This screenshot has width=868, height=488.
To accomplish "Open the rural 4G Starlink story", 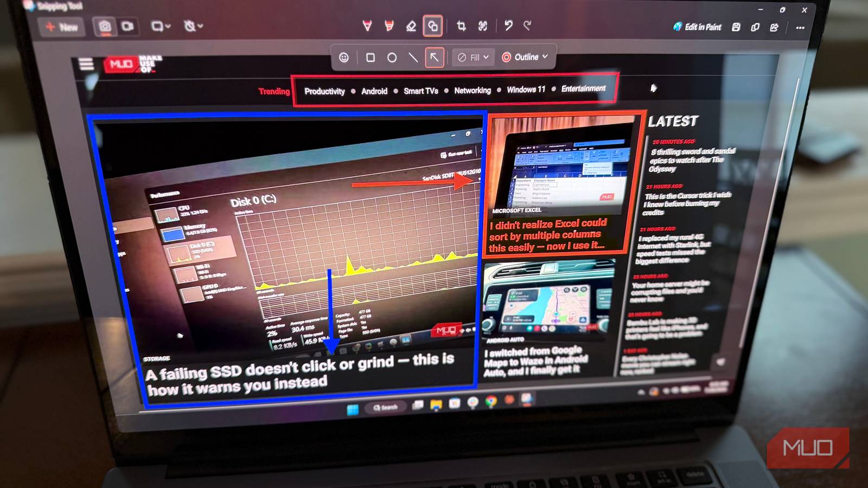I will pos(673,248).
